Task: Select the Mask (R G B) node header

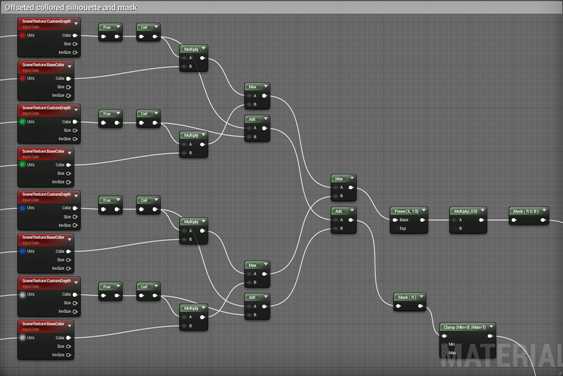Action: (x=529, y=212)
